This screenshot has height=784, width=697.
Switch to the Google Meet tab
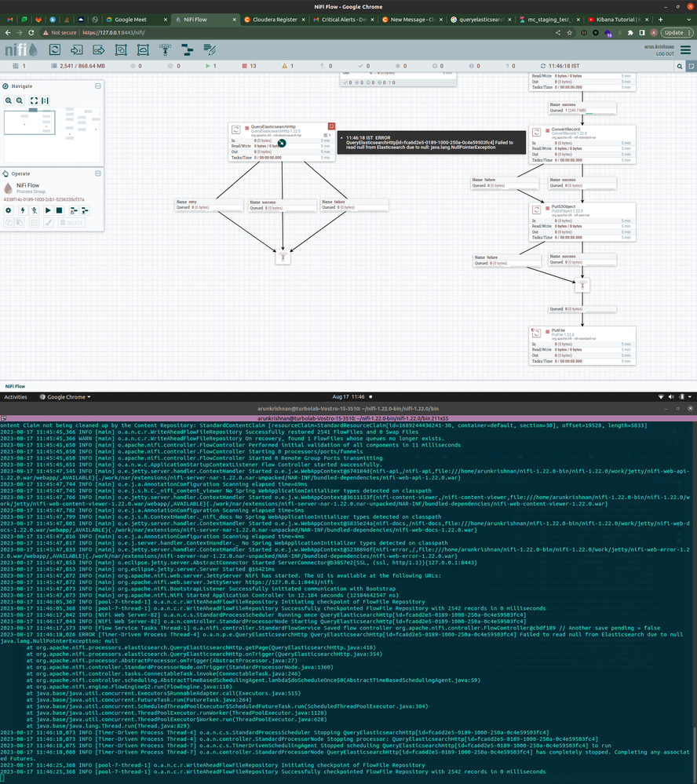pyautogui.click(x=137, y=20)
